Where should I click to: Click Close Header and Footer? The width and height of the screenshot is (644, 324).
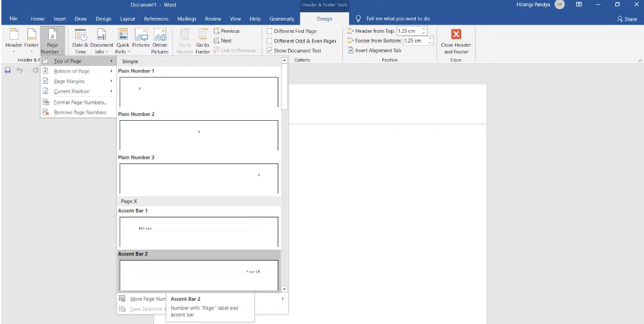click(x=456, y=40)
